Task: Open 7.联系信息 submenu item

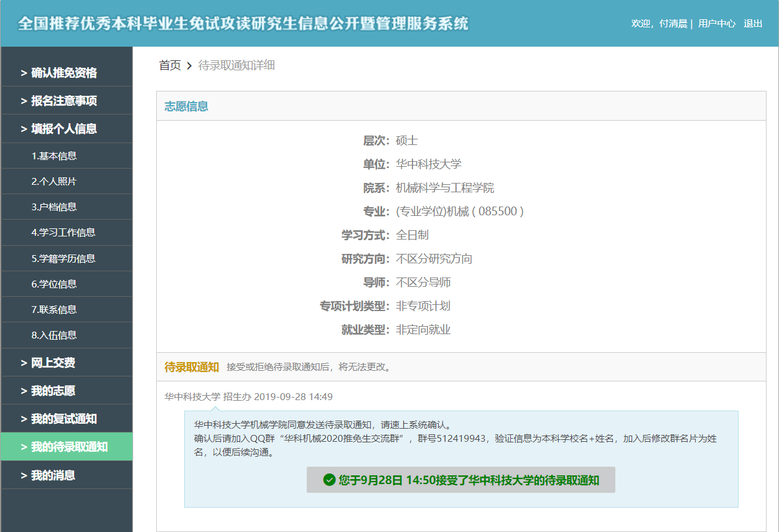Action: tap(54, 309)
